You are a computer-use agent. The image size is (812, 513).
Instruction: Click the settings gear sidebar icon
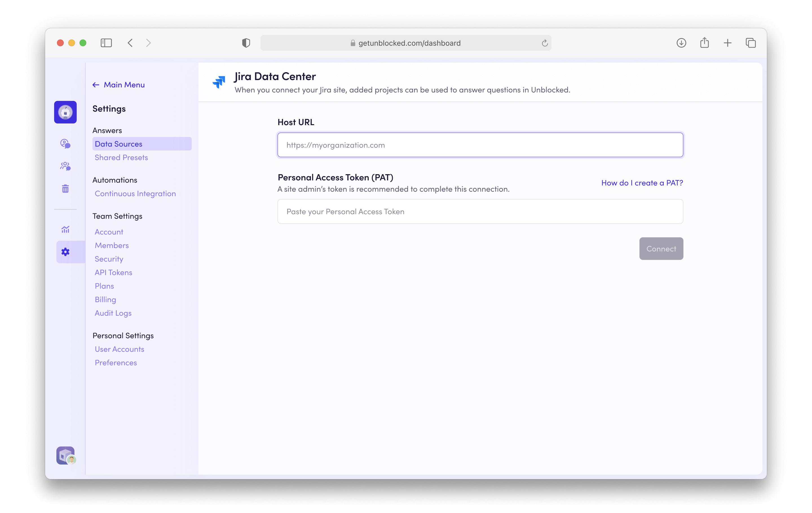tap(65, 252)
